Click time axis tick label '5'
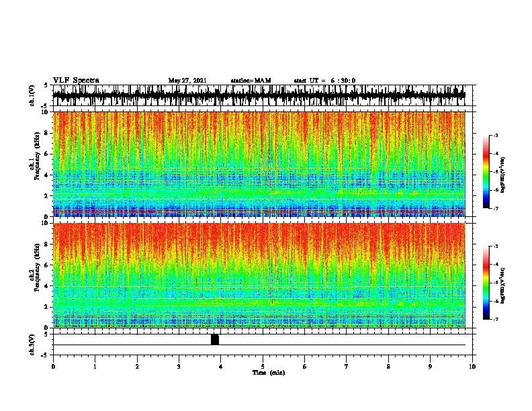This screenshot has width=532, height=411. click(263, 367)
